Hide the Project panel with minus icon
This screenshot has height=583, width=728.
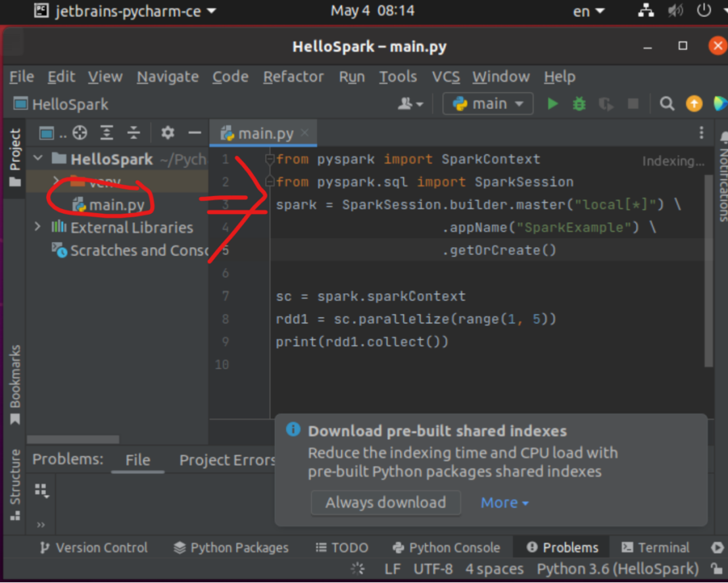pyautogui.click(x=195, y=133)
